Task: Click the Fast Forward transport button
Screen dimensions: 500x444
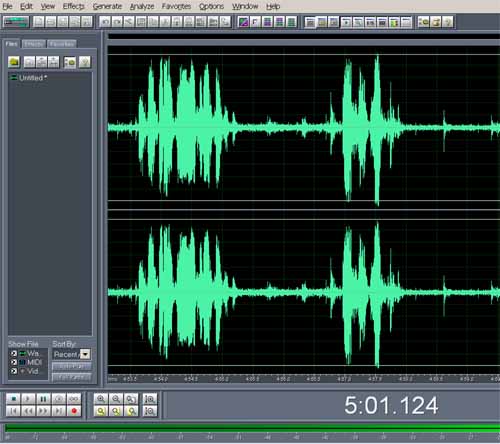Action: coord(43,411)
